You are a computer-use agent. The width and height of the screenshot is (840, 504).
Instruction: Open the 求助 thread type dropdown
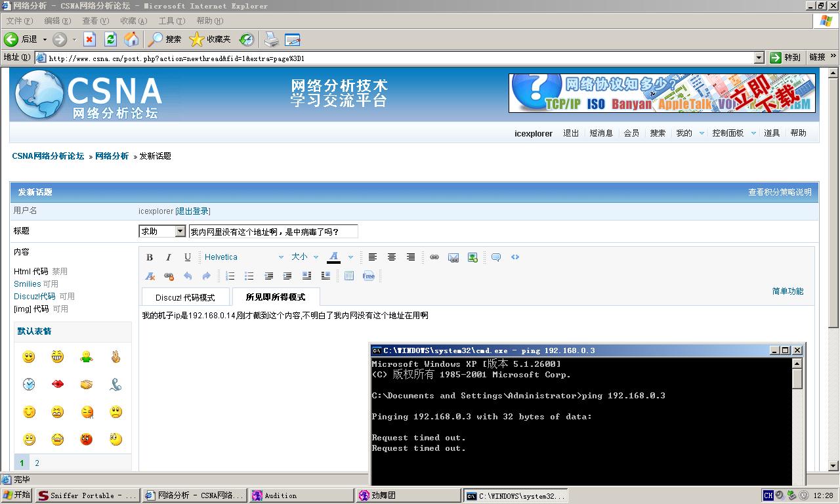[x=180, y=232]
